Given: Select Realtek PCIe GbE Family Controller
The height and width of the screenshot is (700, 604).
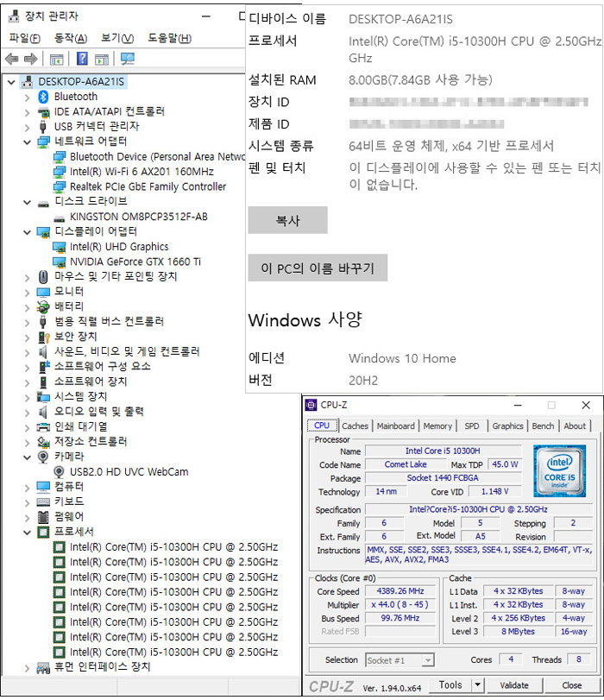Looking at the screenshot, I should pyautogui.click(x=148, y=187).
